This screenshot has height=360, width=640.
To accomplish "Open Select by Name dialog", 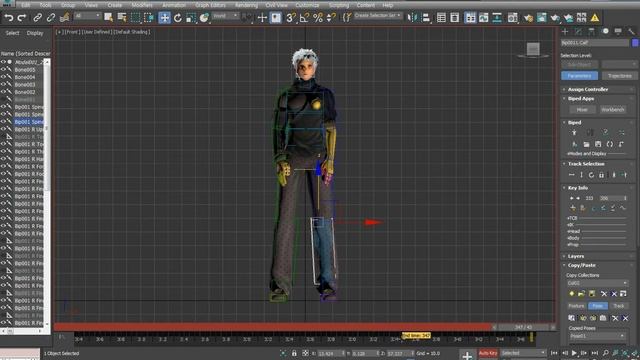I will pos(122,18).
